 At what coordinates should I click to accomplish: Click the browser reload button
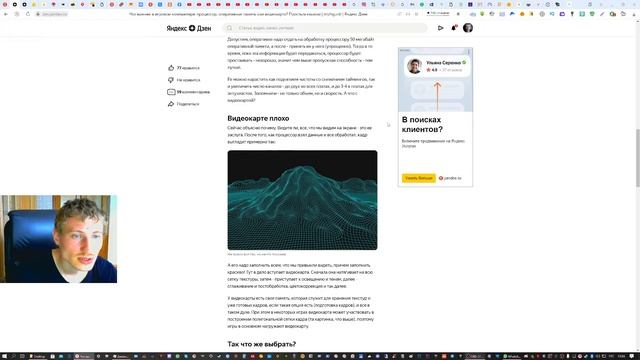pyautogui.click(x=28, y=14)
